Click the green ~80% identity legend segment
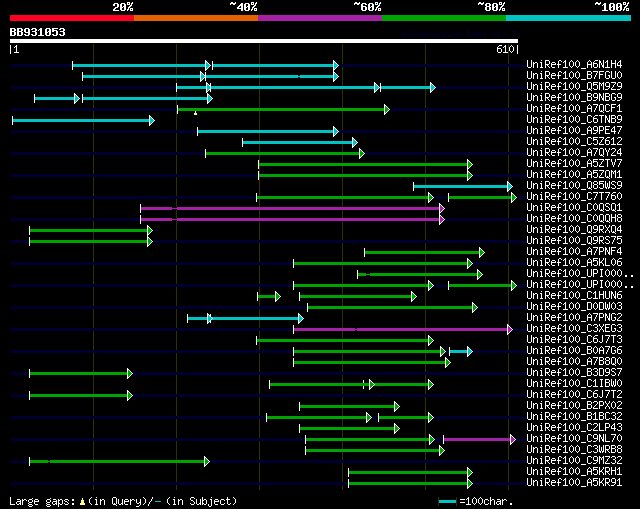Image resolution: width=640 pixels, height=509 pixels. pyautogui.click(x=444, y=18)
